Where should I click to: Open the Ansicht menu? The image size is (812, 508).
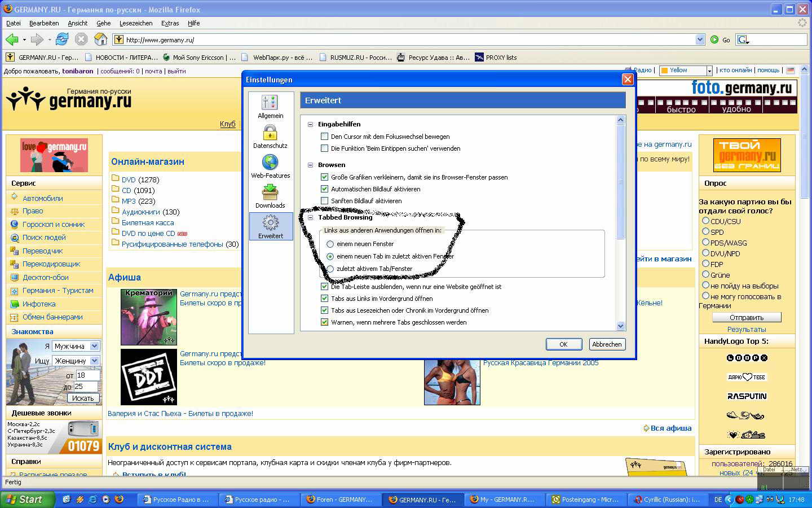click(x=78, y=23)
